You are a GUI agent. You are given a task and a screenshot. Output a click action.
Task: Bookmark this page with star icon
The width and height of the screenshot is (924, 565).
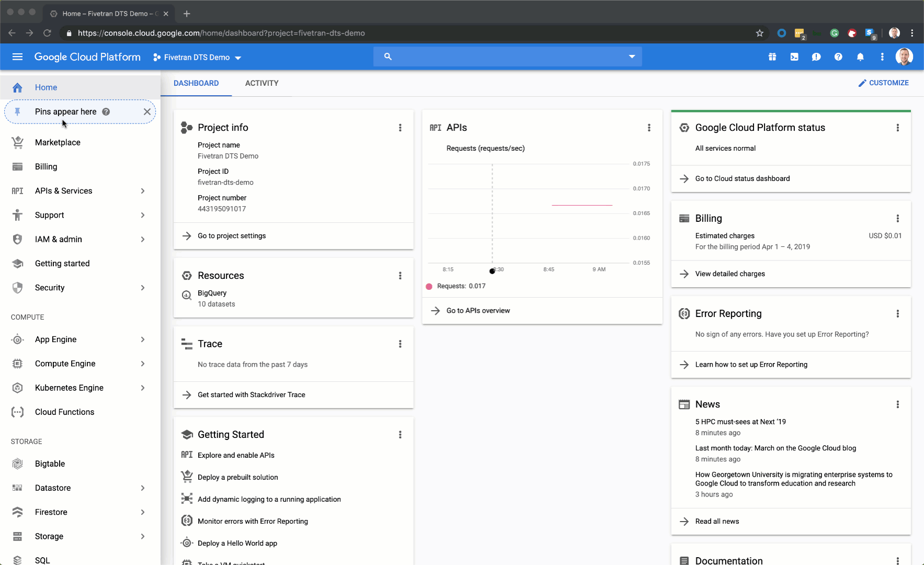click(x=760, y=33)
